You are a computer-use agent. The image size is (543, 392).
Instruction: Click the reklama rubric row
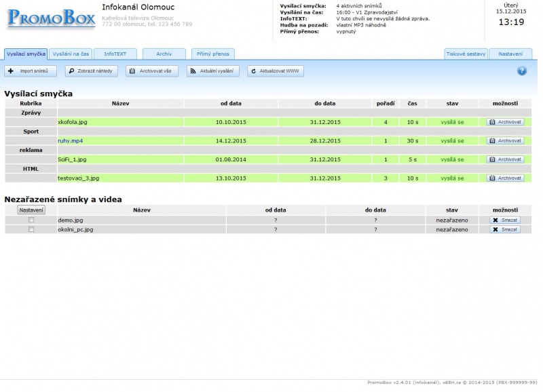[x=268, y=150]
